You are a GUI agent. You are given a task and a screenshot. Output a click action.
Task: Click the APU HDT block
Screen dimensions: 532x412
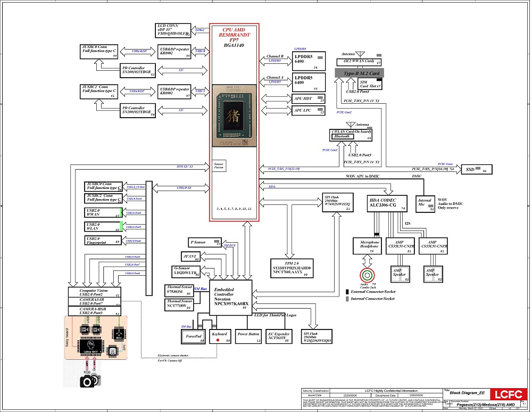(x=309, y=99)
